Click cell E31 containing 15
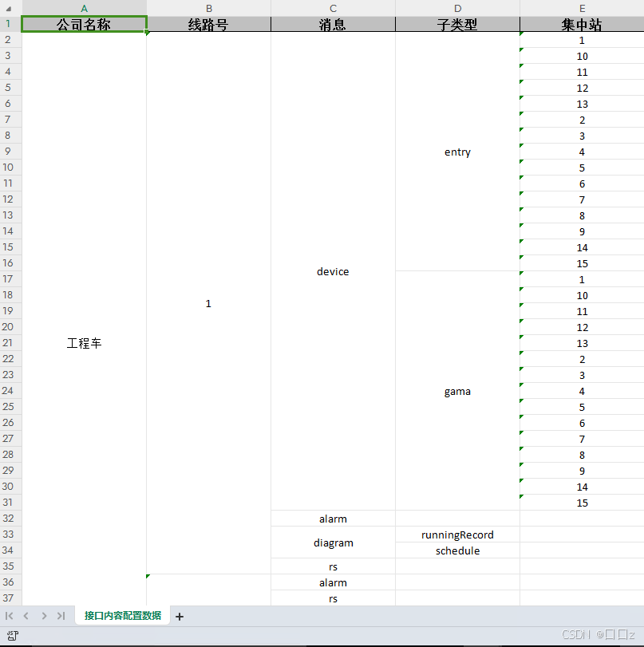 (x=582, y=503)
